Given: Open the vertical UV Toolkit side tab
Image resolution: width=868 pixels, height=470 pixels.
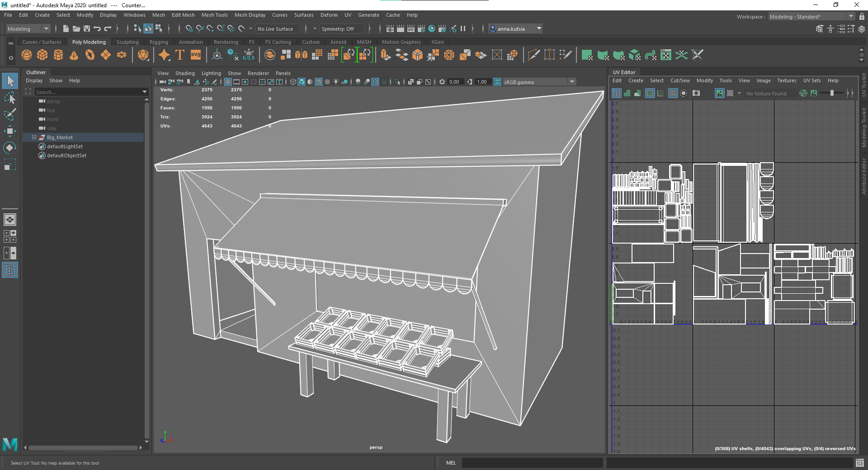Looking at the screenshot, I should 863,85.
